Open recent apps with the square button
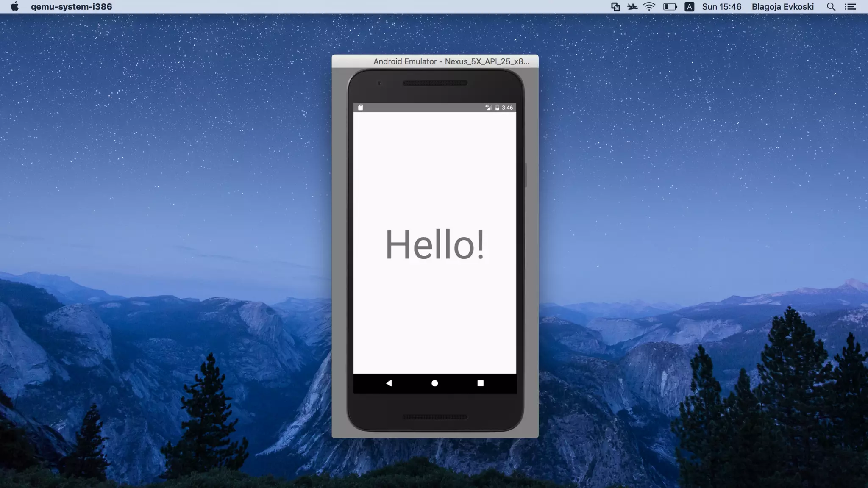 point(480,383)
